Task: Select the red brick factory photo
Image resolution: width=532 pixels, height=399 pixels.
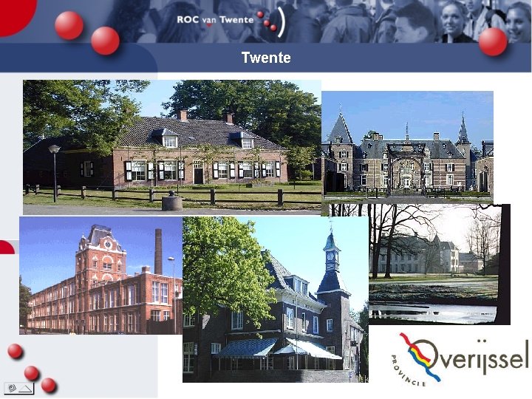Action: [x=100, y=276]
